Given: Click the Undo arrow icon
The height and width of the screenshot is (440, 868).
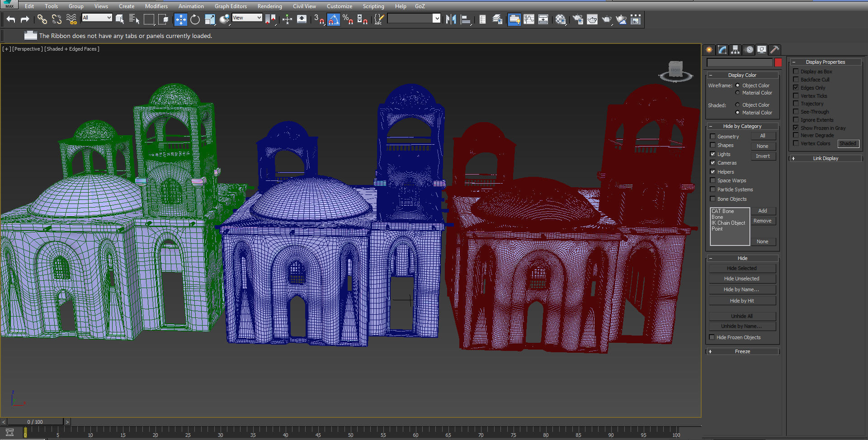Looking at the screenshot, I should click(11, 19).
